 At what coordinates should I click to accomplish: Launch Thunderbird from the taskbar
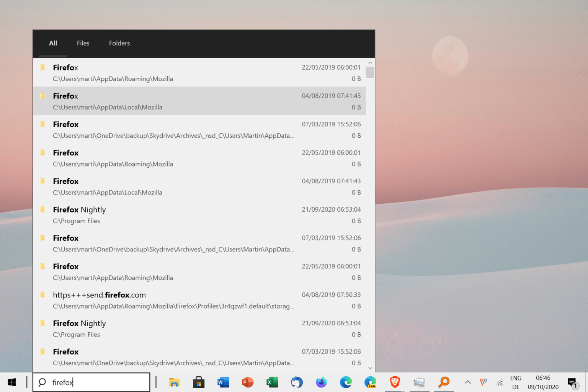(x=297, y=382)
